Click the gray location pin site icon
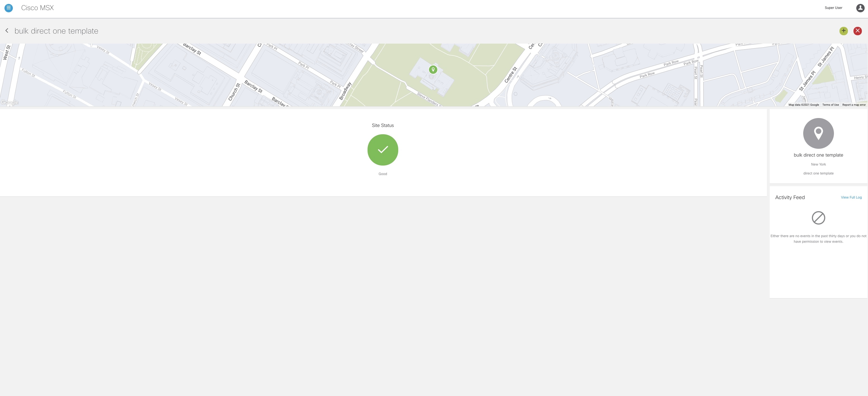This screenshot has width=868, height=396. (x=819, y=133)
